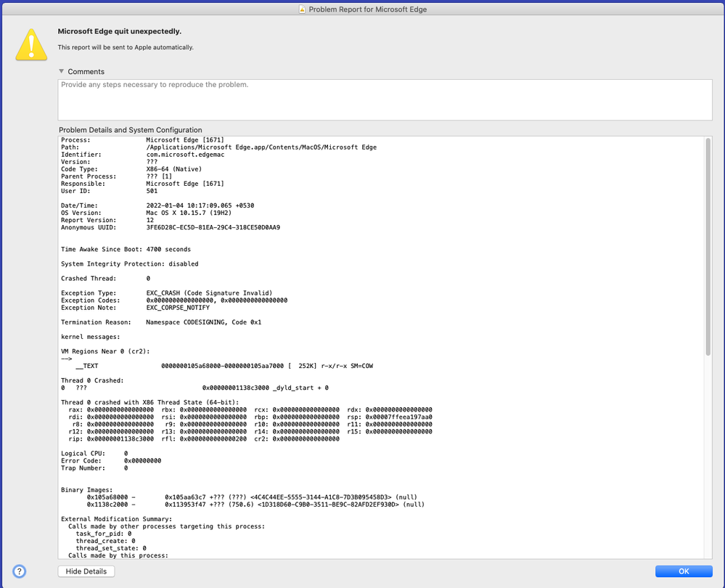Image resolution: width=725 pixels, height=588 pixels.
Task: Click the 'Problem Report for Microsoft Edge' title
Action: point(368,9)
